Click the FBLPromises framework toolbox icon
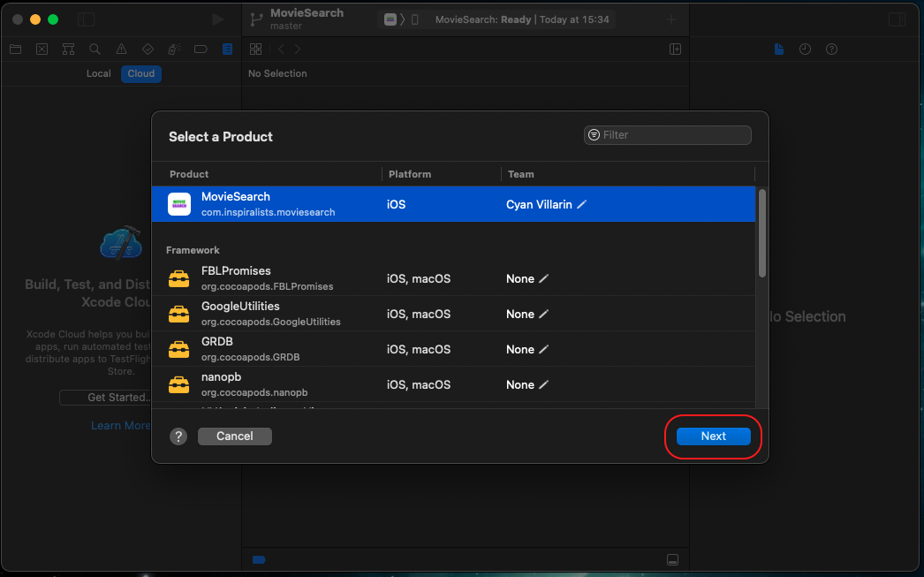The height and width of the screenshot is (577, 924). coord(179,278)
